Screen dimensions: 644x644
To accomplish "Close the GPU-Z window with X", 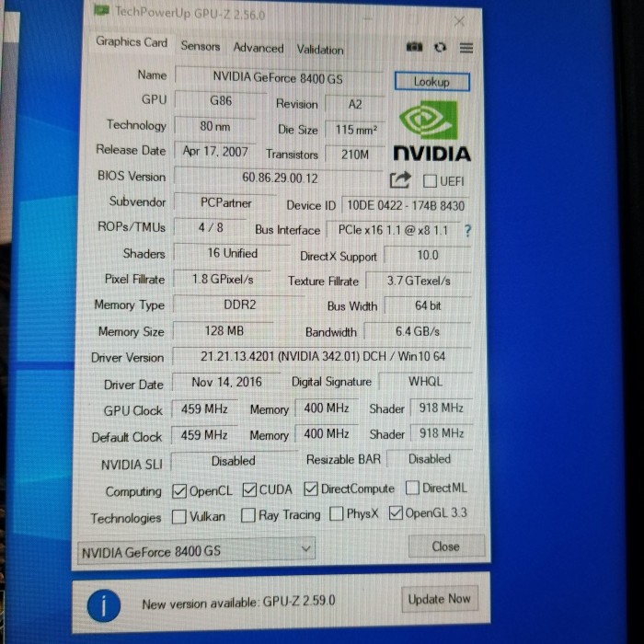I will (459, 21).
